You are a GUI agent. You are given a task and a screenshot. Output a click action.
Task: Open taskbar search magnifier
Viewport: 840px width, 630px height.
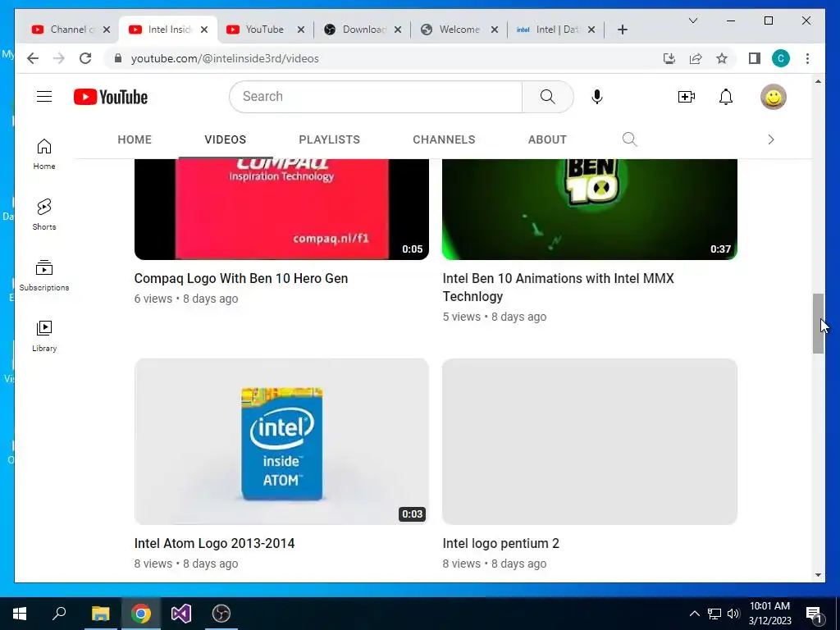59,614
